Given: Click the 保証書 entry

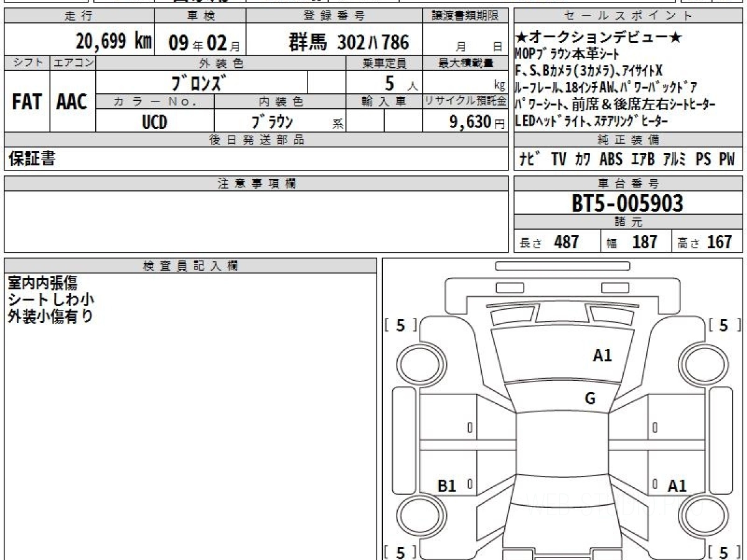Looking at the screenshot, I should point(32,159).
